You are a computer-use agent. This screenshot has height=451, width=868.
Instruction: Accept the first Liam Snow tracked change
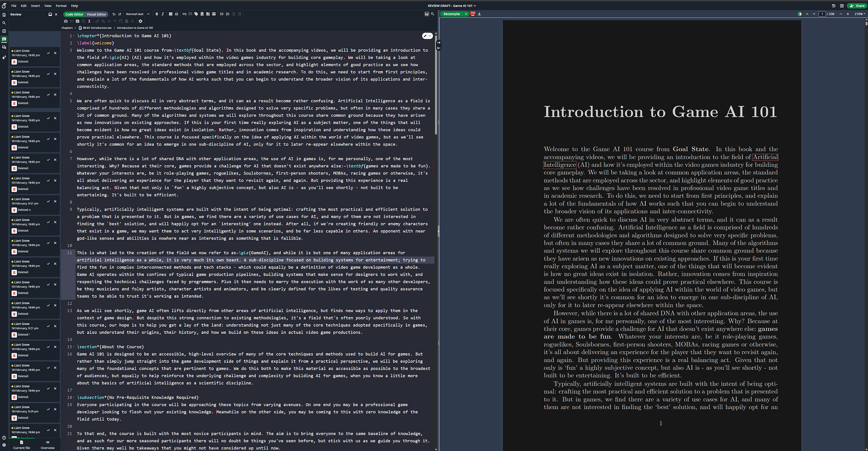[48, 53]
